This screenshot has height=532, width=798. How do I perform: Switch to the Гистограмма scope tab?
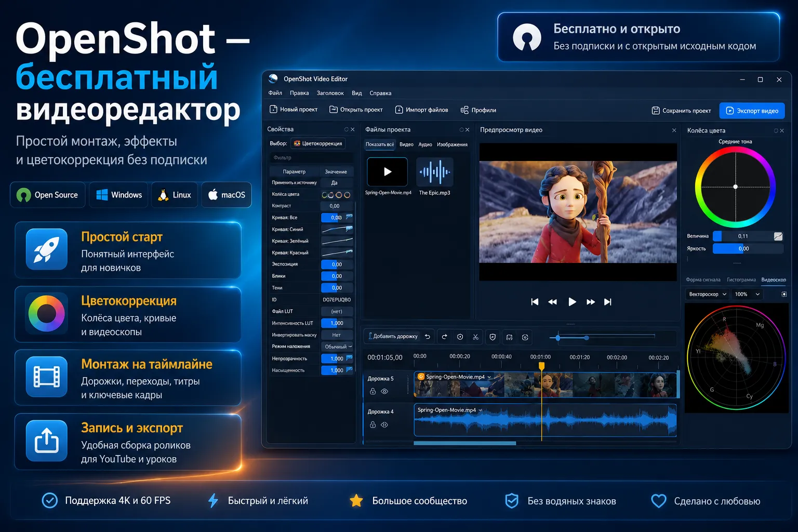[741, 280]
